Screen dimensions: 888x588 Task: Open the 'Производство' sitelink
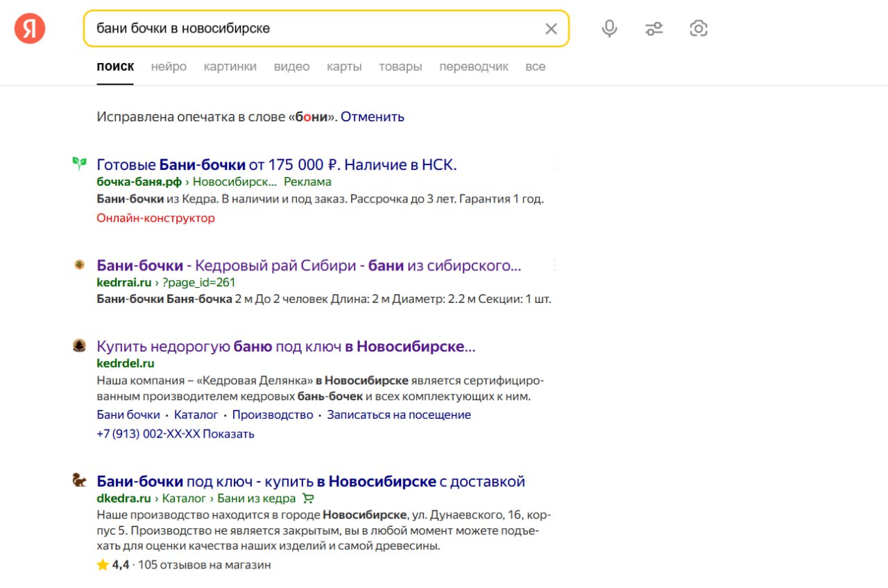click(273, 415)
